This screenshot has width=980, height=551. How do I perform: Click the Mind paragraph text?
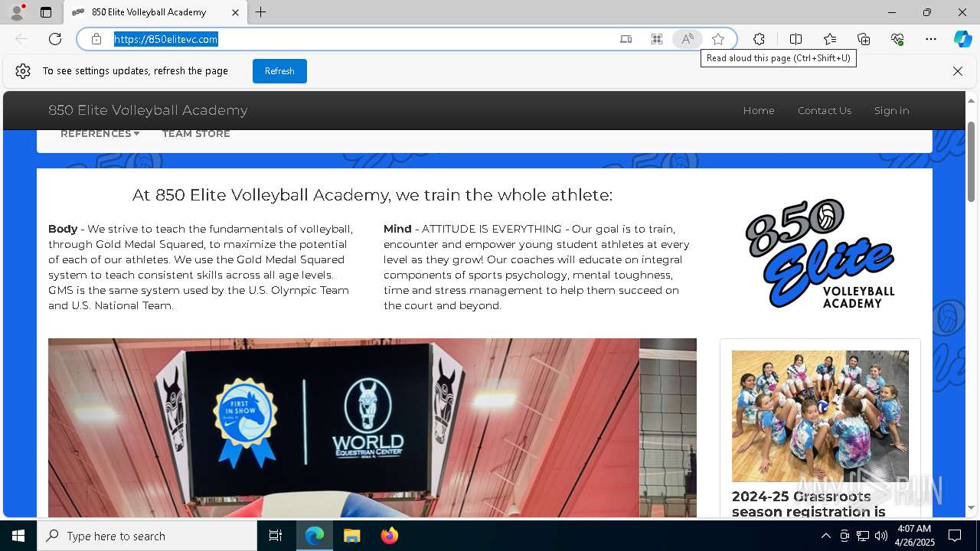[537, 267]
